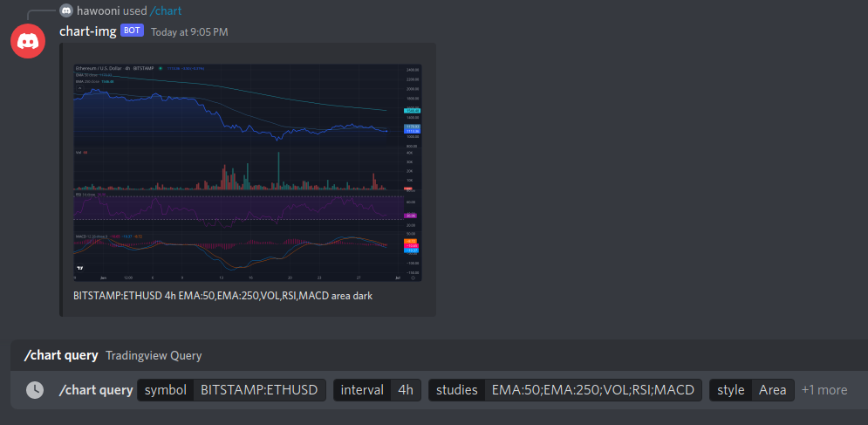
Task: Click the 'Tradingview Query' description text
Action: click(x=154, y=356)
